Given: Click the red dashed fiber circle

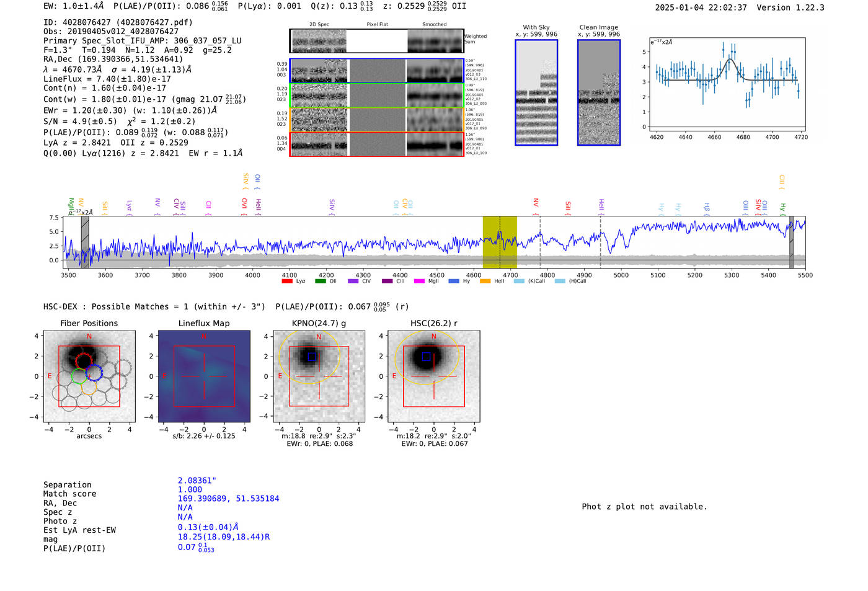Looking at the screenshot, I should tap(84, 360).
